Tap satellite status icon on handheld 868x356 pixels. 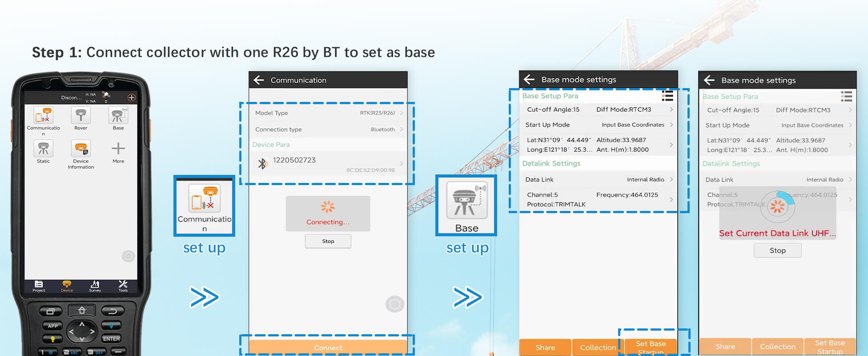click(106, 94)
